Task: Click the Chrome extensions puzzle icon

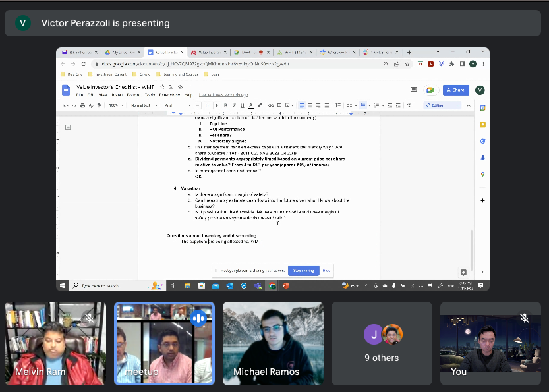Action: coord(451,64)
